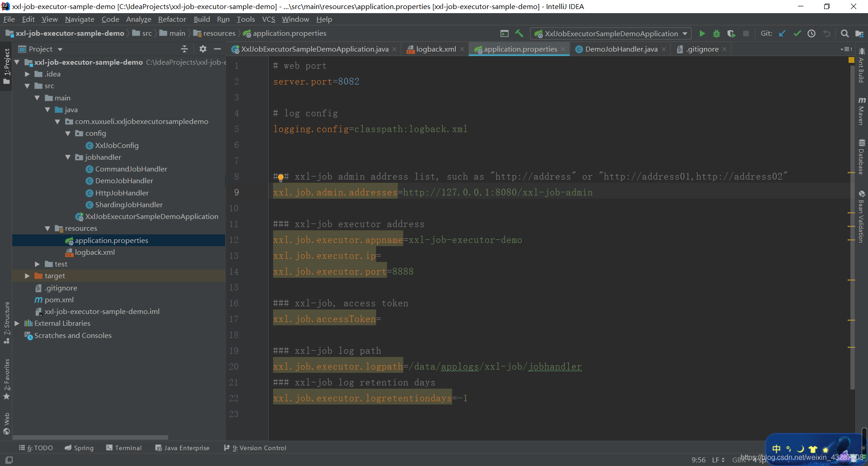Click xxl-job-executor-sample-demo breadcrumb
The image size is (868, 466).
pyautogui.click(x=65, y=33)
